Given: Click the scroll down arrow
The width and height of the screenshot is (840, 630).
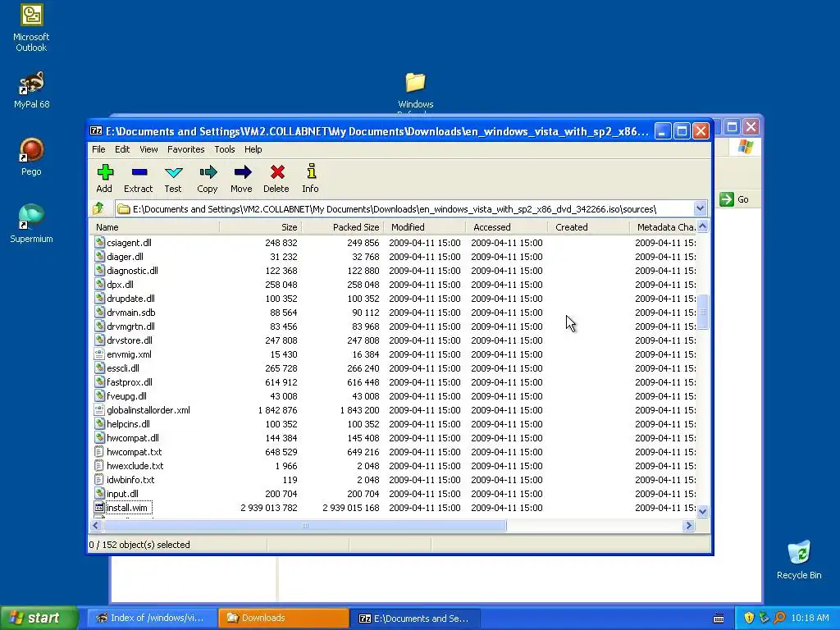Looking at the screenshot, I should [702, 511].
